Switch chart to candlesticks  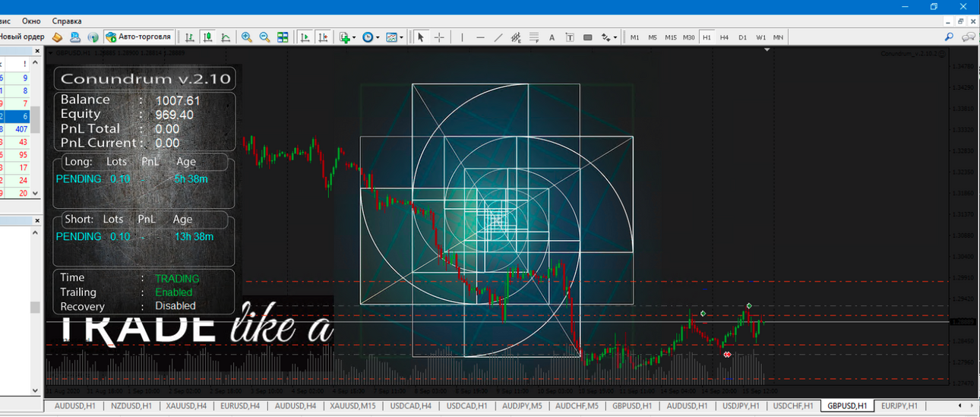point(207,36)
